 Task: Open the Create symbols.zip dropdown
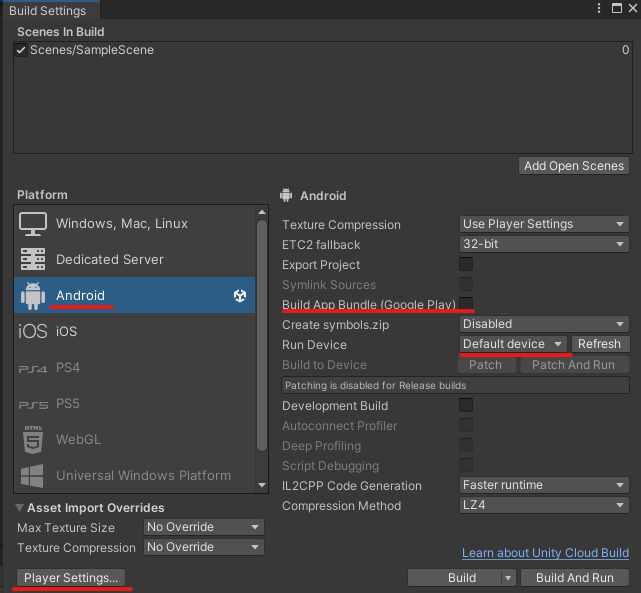pyautogui.click(x=544, y=324)
